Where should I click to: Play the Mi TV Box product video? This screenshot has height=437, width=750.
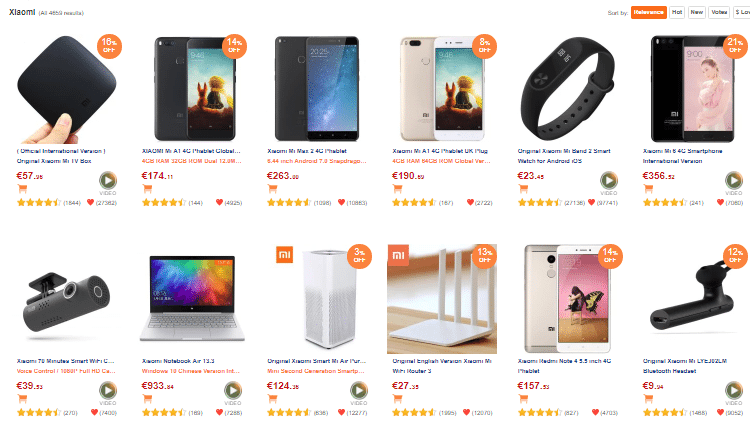(108, 181)
